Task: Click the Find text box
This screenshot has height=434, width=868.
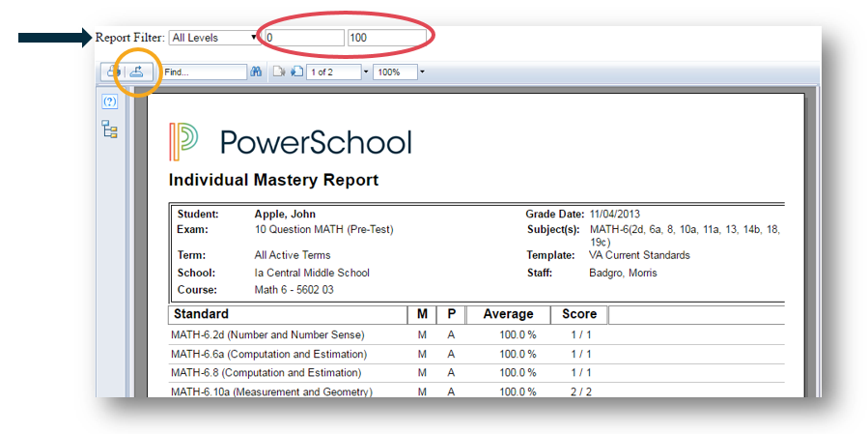Action: pyautogui.click(x=204, y=72)
